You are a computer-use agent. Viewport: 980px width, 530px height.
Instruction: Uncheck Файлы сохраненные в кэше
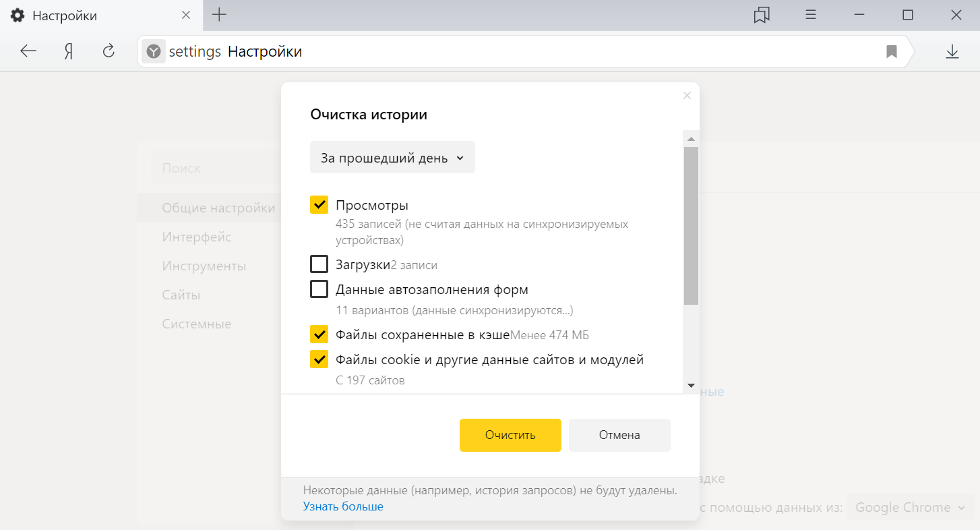click(x=319, y=334)
